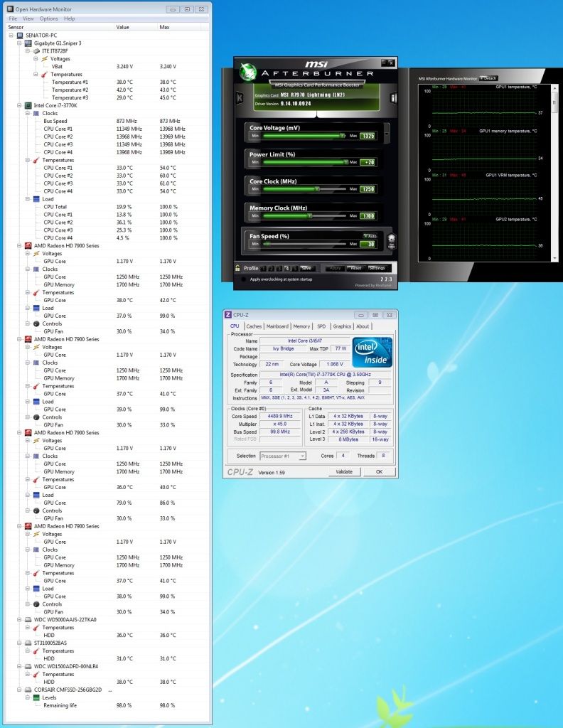Click the Core Clock slider handle

pyautogui.click(x=317, y=189)
